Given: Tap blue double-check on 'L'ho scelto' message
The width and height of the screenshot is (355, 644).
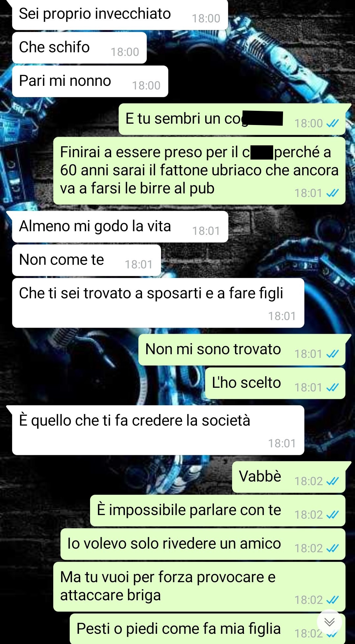Looking at the screenshot, I should coord(332,387).
